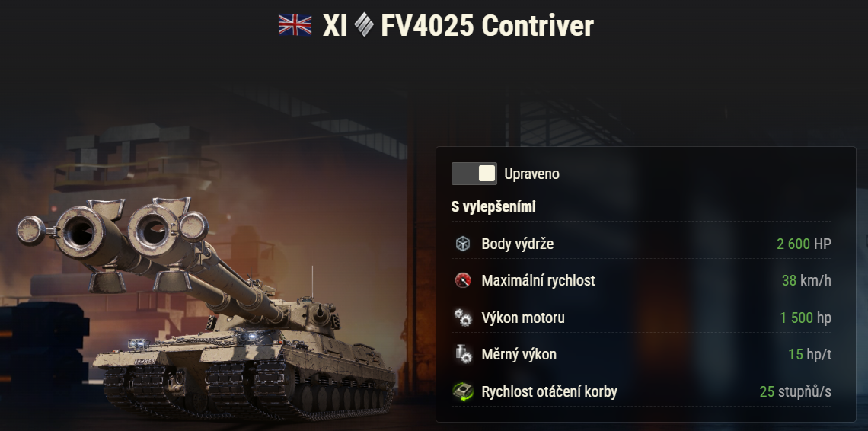Click the British flag icon
This screenshot has width=868, height=431.
295,25
